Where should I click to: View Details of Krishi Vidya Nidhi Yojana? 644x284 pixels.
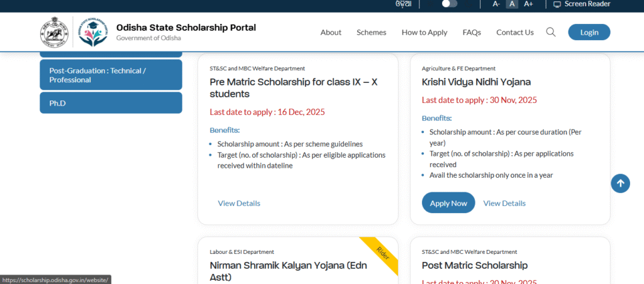click(x=504, y=203)
